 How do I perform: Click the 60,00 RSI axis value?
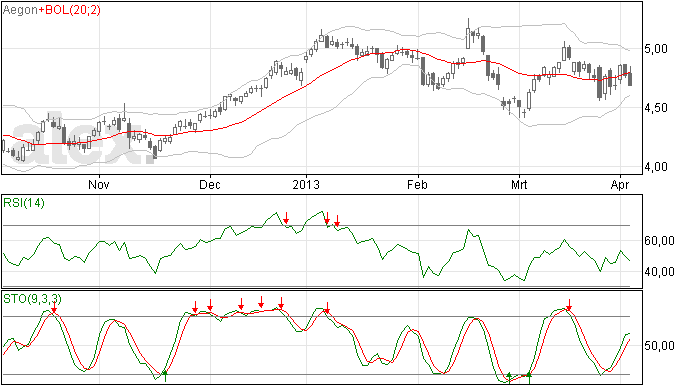coord(660,241)
